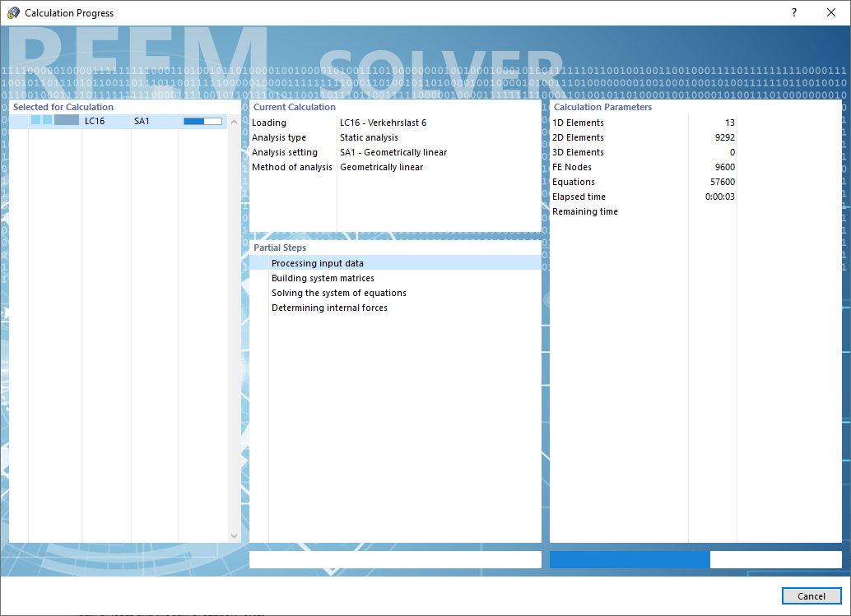Image resolution: width=851 pixels, height=616 pixels.
Task: Select Determining internal forces step
Action: [395, 308]
